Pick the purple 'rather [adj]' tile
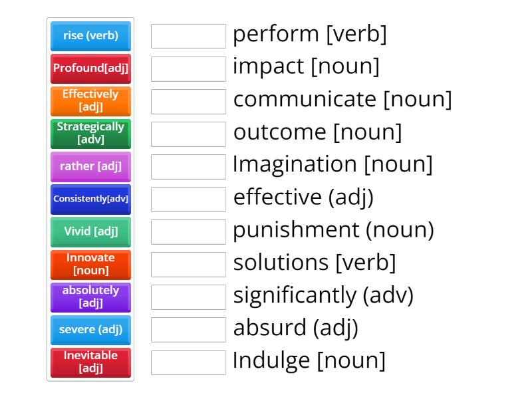 [90, 166]
